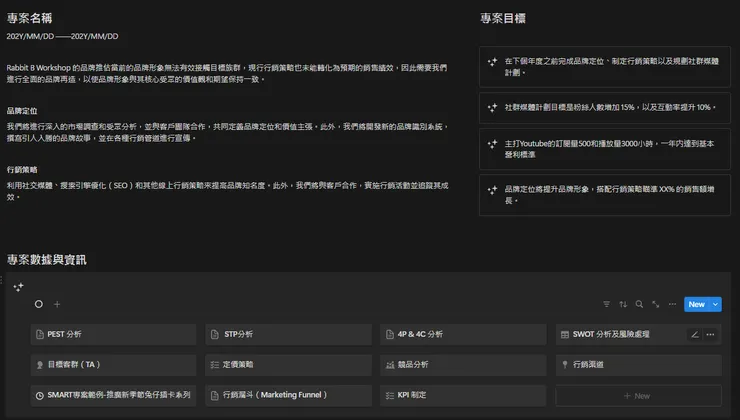
Task: Open the 行銷漏斗 (Marketing Funnel) card
Action: click(288, 395)
